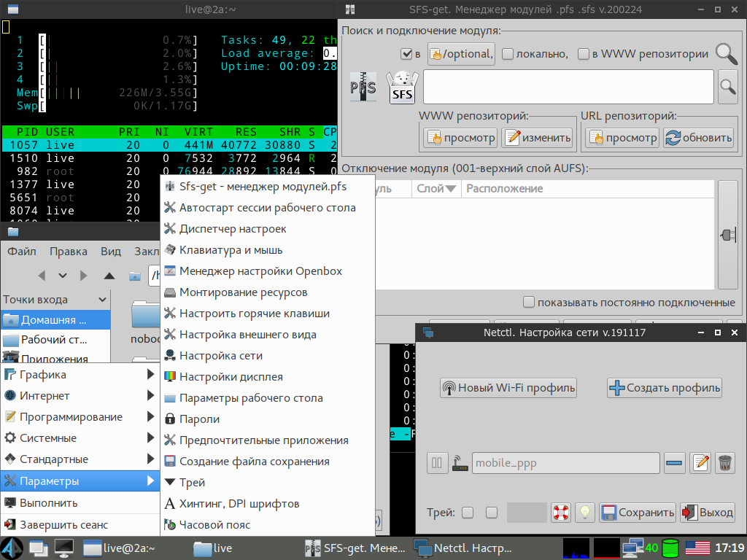Screen dimensions: 747x560
Task: Click the SFS module icon
Action: click(403, 87)
